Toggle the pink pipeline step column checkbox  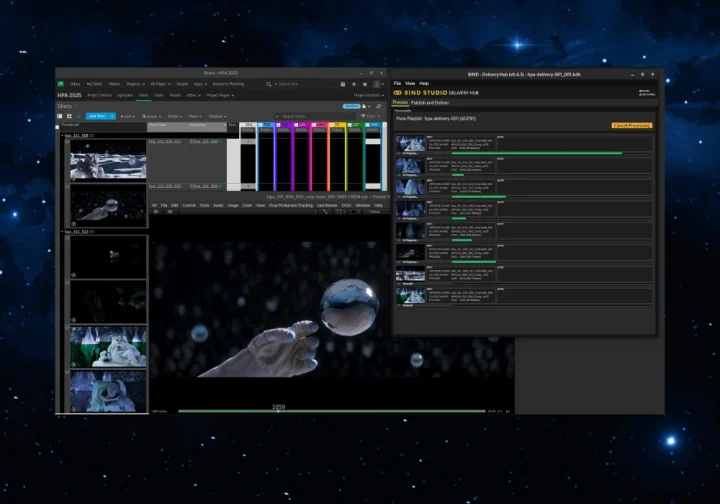pyautogui.click(x=314, y=125)
